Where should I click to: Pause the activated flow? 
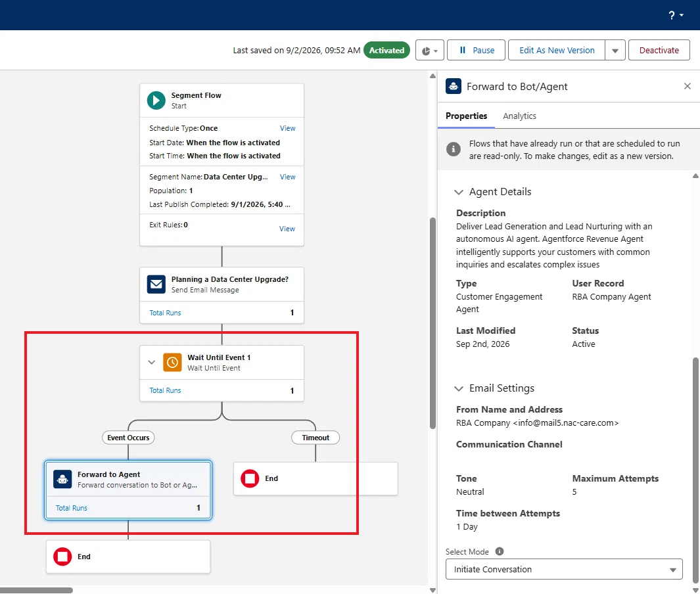(x=476, y=51)
